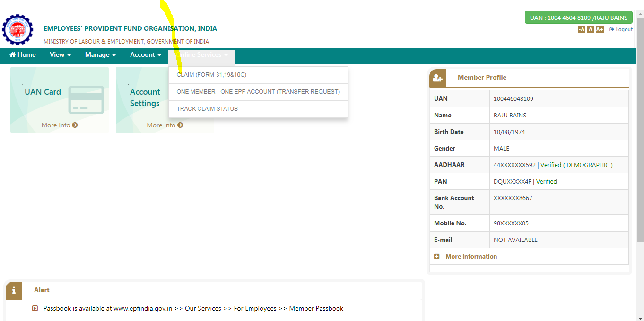
Task: Select CLAIM (FORM-31,19&10C) menu entry
Action: pyautogui.click(x=258, y=75)
